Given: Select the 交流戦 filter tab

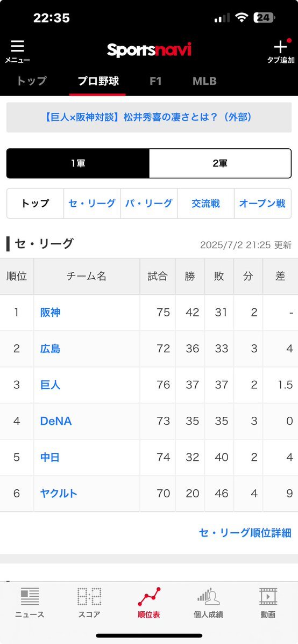Looking at the screenshot, I should pos(206,204).
